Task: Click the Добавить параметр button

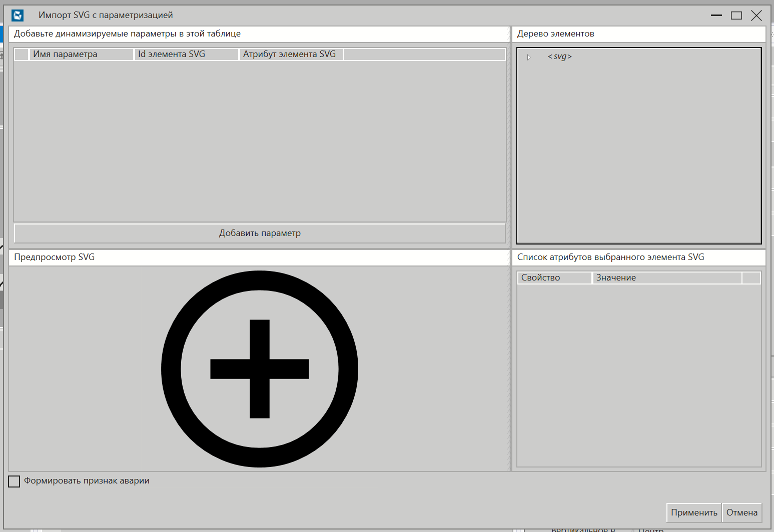Action: point(259,233)
